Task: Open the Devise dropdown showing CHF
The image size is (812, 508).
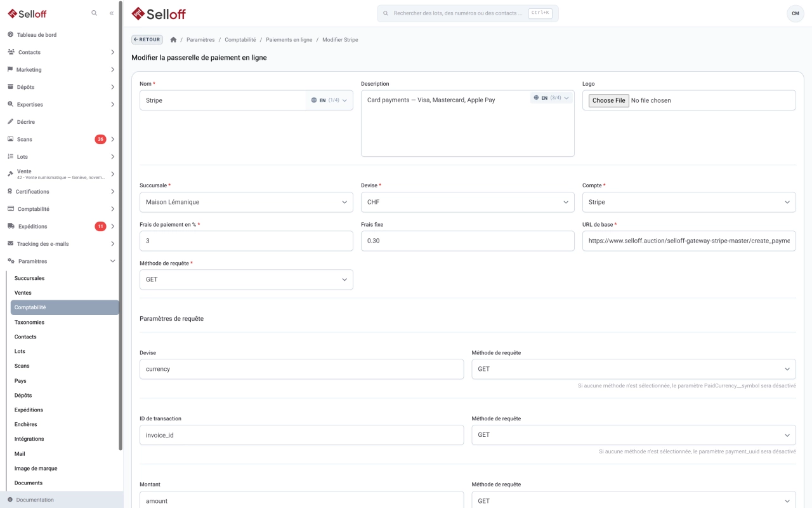Action: click(468, 202)
